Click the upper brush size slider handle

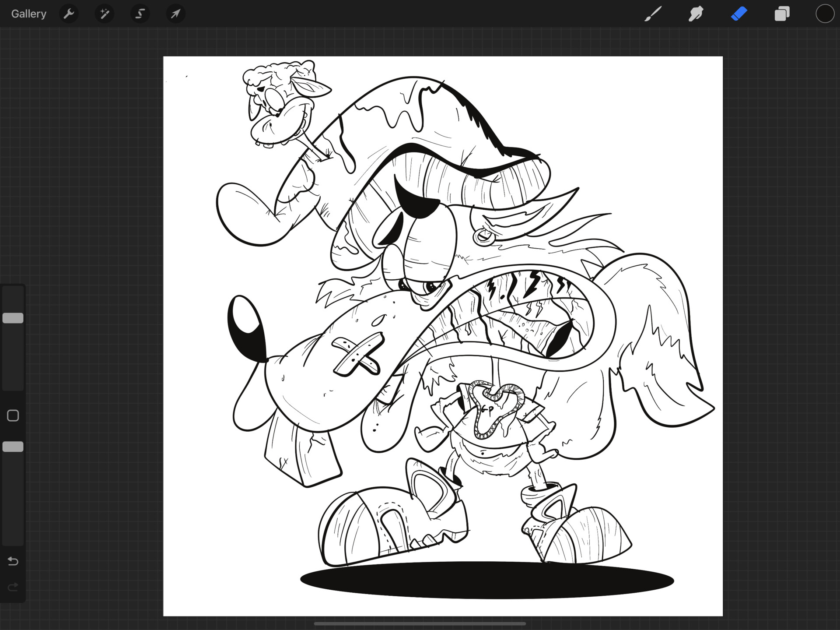pyautogui.click(x=13, y=318)
